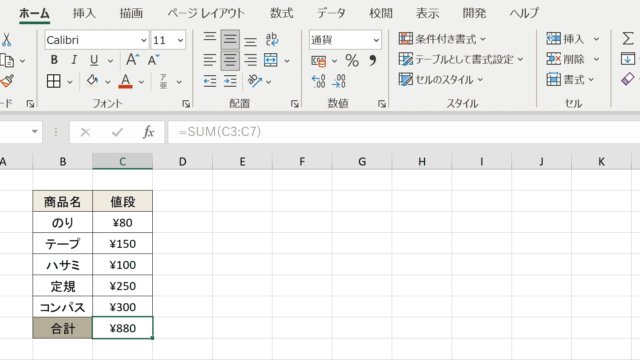The height and width of the screenshot is (360, 640).
Task: Switch to 数式 ribbon tab
Action: [281, 13]
